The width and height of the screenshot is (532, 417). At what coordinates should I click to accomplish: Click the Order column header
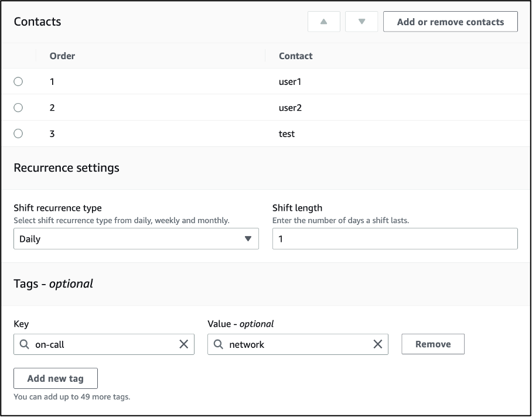pos(62,56)
